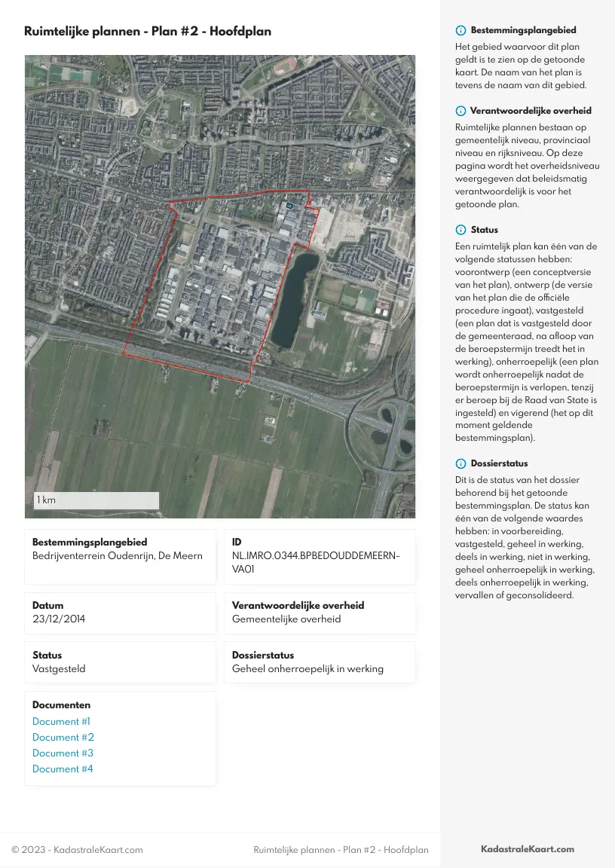This screenshot has width=615, height=868.
Task: Click the aerial map of Oudenrijn area
Action: click(x=220, y=286)
